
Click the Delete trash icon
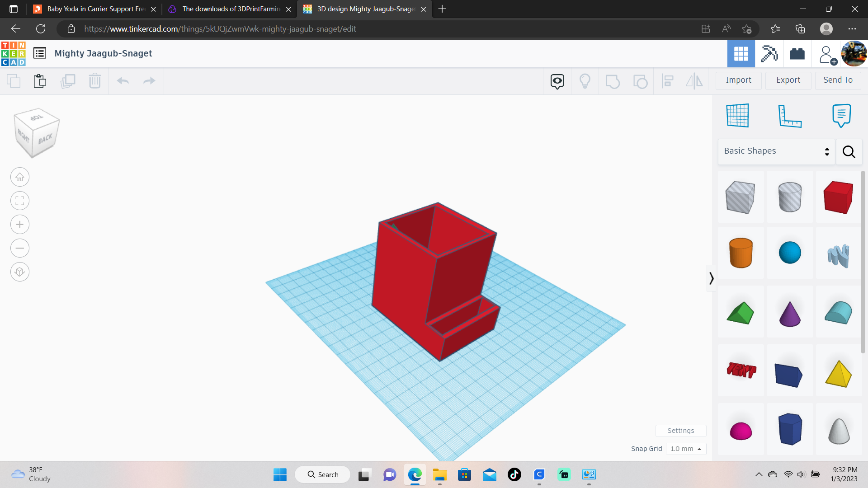95,81
